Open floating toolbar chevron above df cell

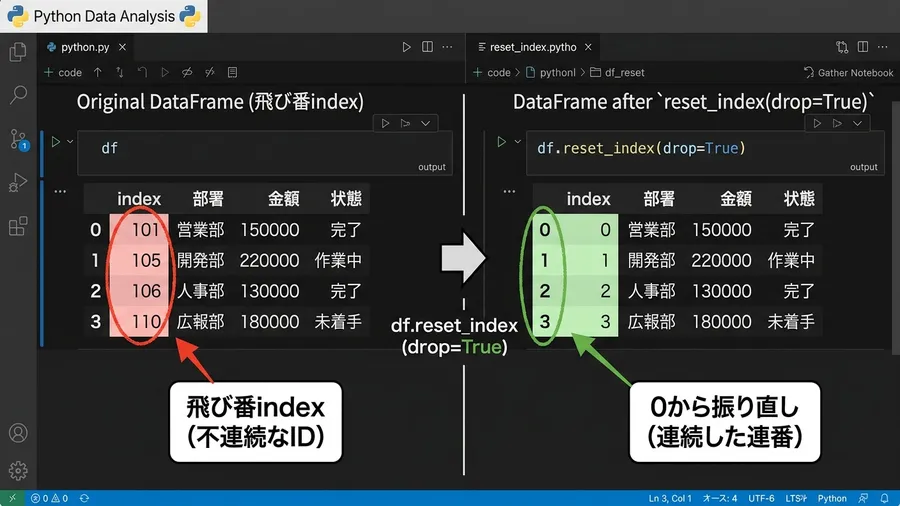(425, 123)
